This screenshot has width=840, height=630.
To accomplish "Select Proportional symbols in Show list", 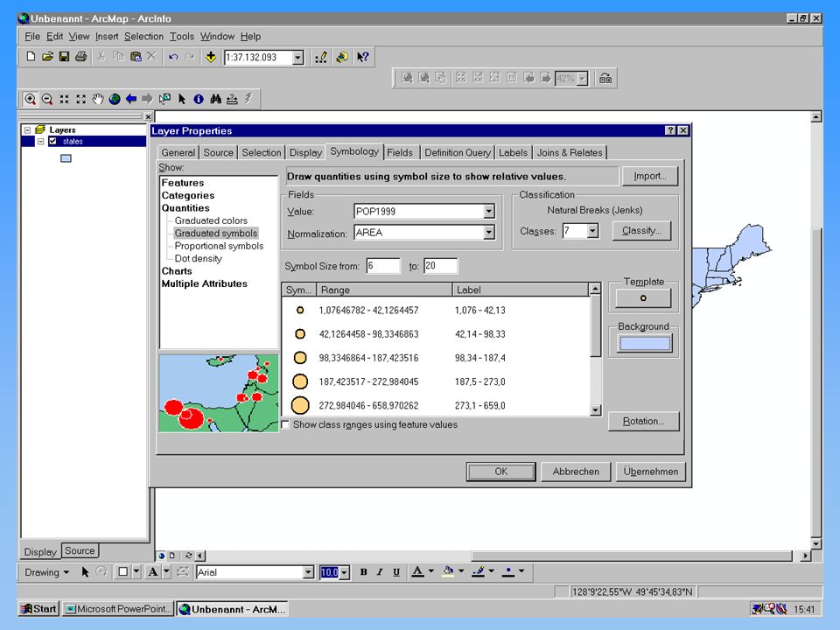I will (219, 246).
